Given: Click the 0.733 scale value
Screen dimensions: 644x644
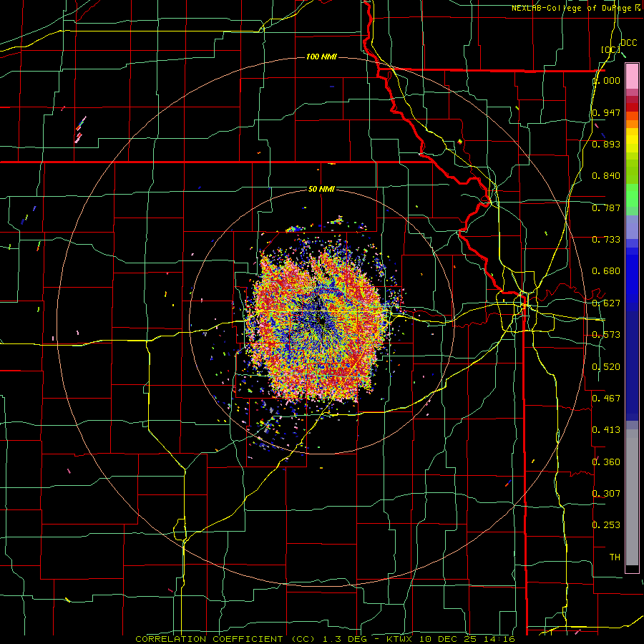Looking at the screenshot, I should [606, 240].
